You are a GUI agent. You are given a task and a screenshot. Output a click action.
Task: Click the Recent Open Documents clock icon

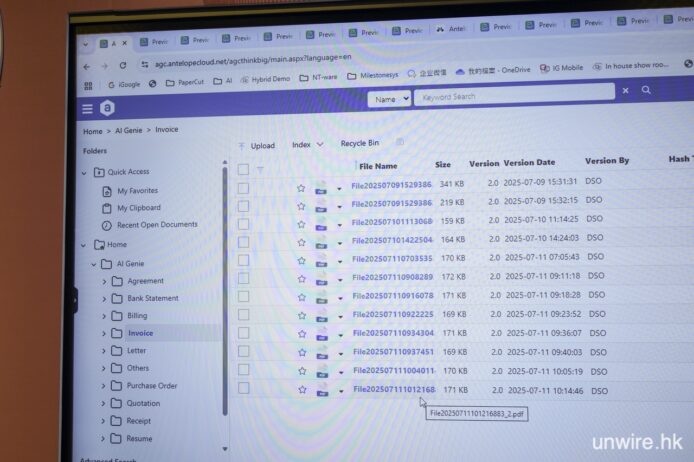pyautogui.click(x=107, y=225)
